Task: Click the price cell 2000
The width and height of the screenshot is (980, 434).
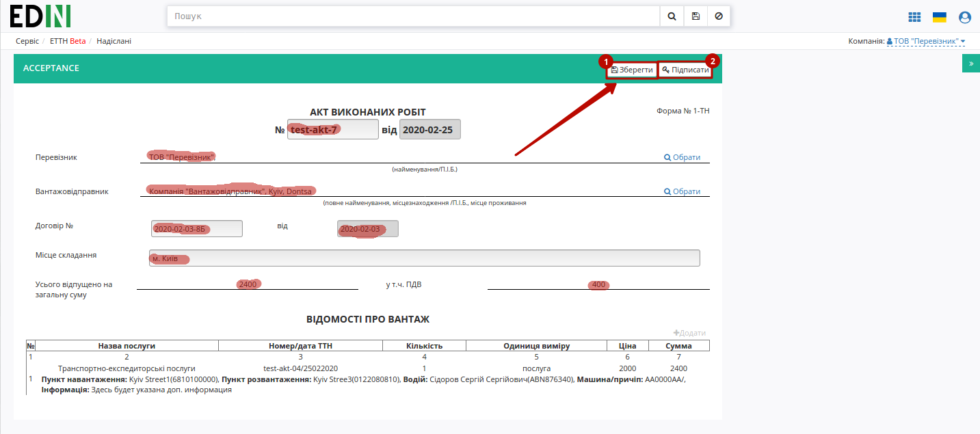Action: tap(627, 368)
